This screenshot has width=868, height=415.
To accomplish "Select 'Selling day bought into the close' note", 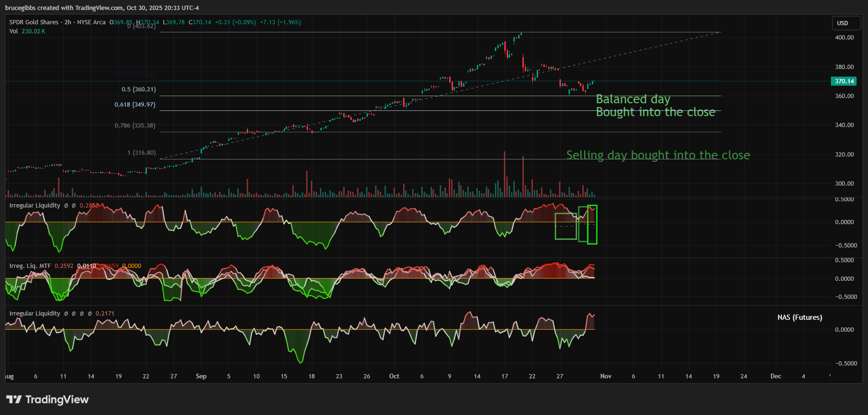I will click(x=658, y=155).
